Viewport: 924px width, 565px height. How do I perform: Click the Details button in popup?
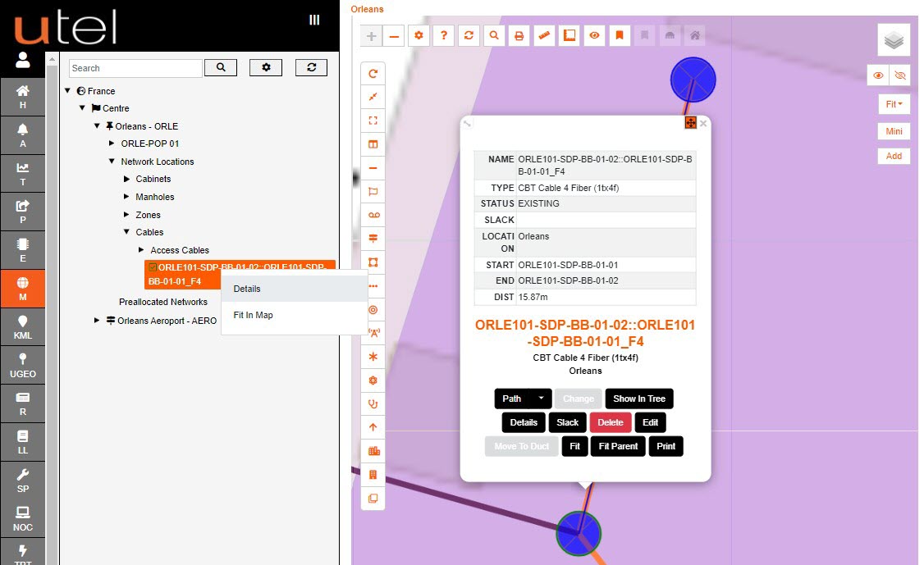click(x=524, y=422)
